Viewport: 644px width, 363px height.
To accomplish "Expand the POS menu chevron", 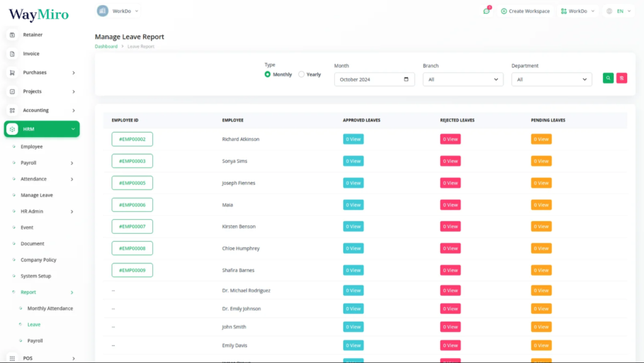I will (x=74, y=358).
